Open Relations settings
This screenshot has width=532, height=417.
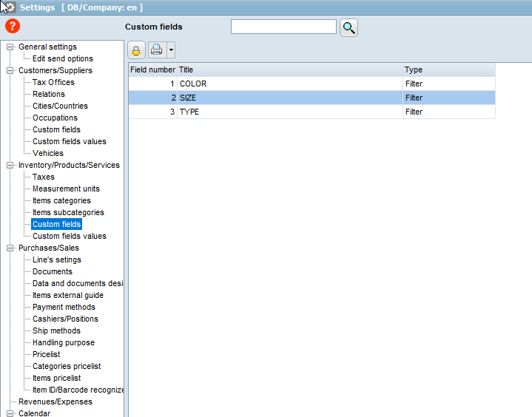(49, 94)
